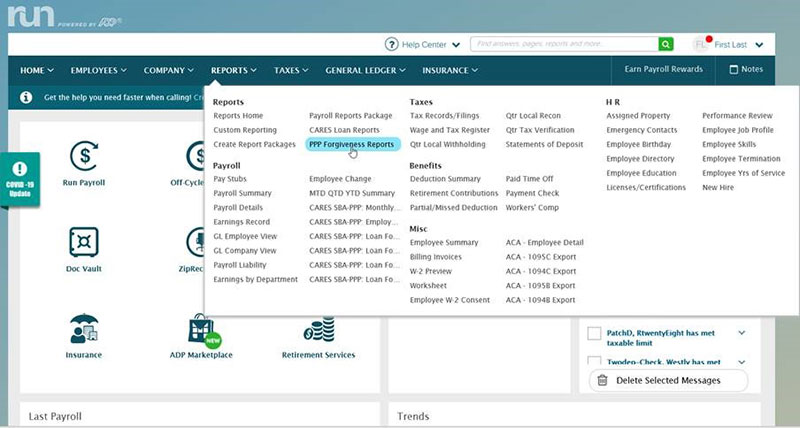Screen dimensions: 800x428
Task: Select PPP Forgiveness Reports
Action: click(352, 144)
